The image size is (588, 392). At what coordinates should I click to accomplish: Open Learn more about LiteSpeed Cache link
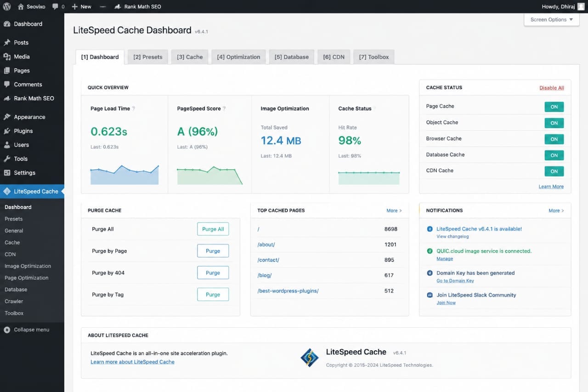pyautogui.click(x=132, y=362)
